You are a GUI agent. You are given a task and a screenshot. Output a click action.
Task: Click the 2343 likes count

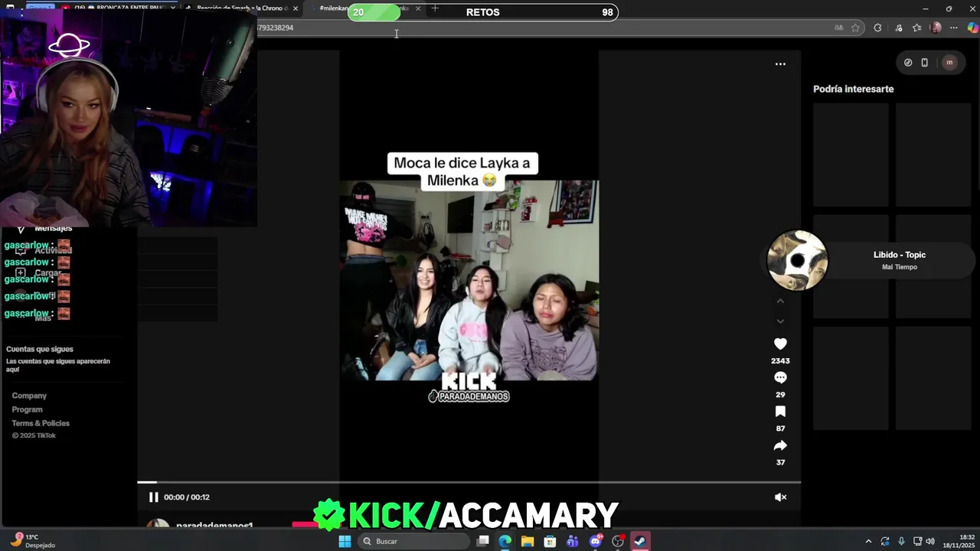[780, 360]
